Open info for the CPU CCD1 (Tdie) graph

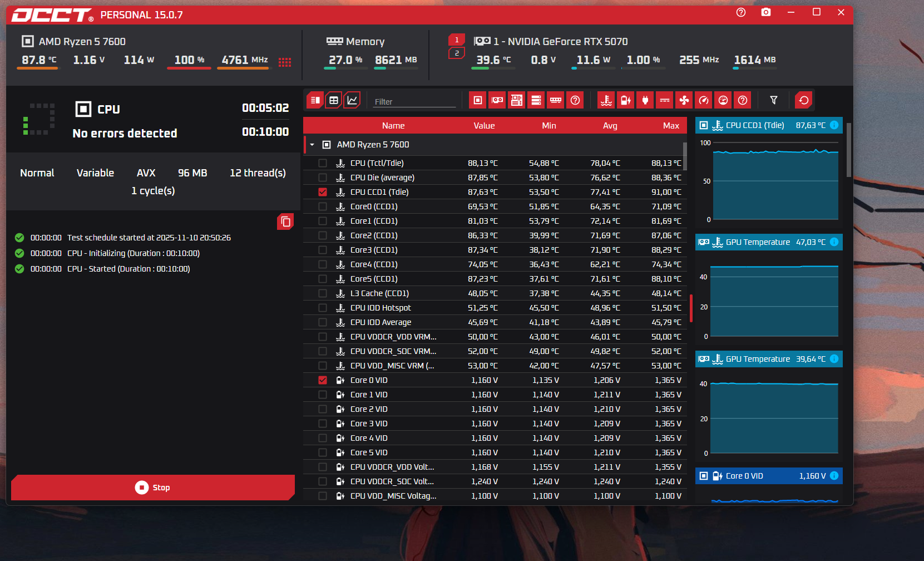[x=834, y=125]
